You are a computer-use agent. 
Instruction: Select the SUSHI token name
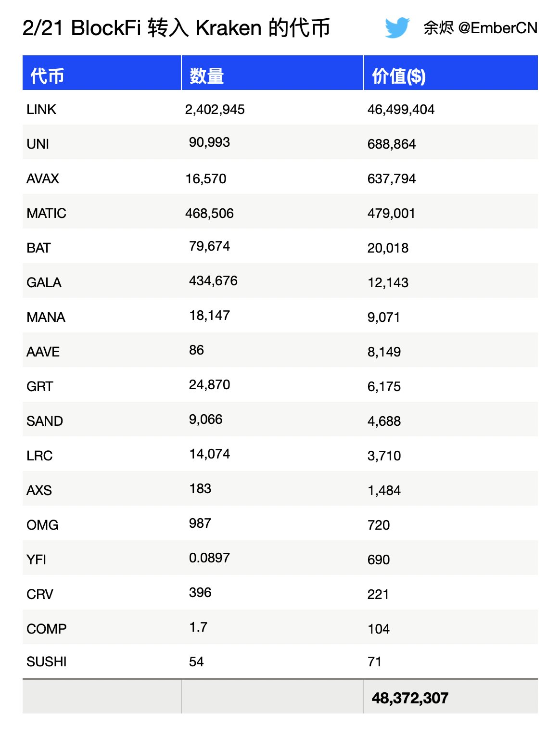[47, 662]
